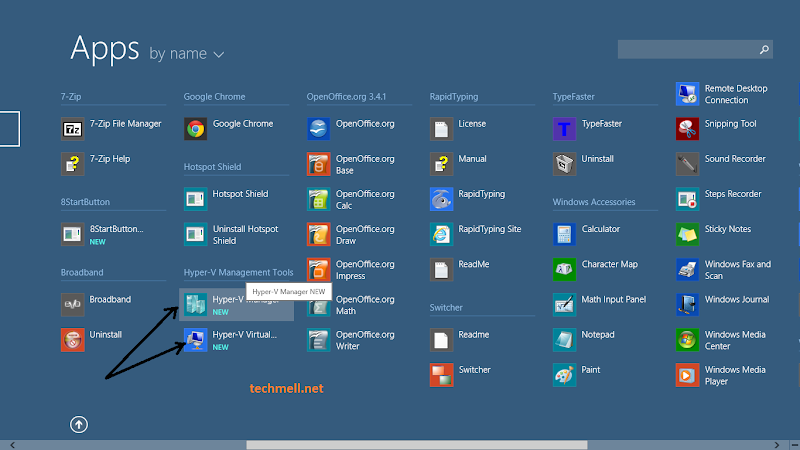Select the OpenOffice.org 3.4.1 group header
Screen dimensions: 800x450
346,96
